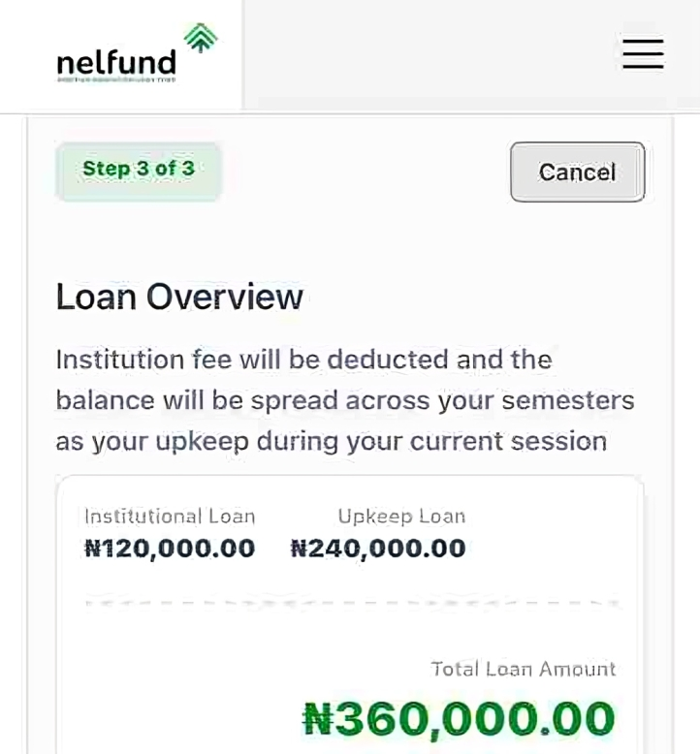Screen dimensions: 700x754
Task: Click the ₦240,000.00 upkeep loan amount
Action: coord(378,549)
